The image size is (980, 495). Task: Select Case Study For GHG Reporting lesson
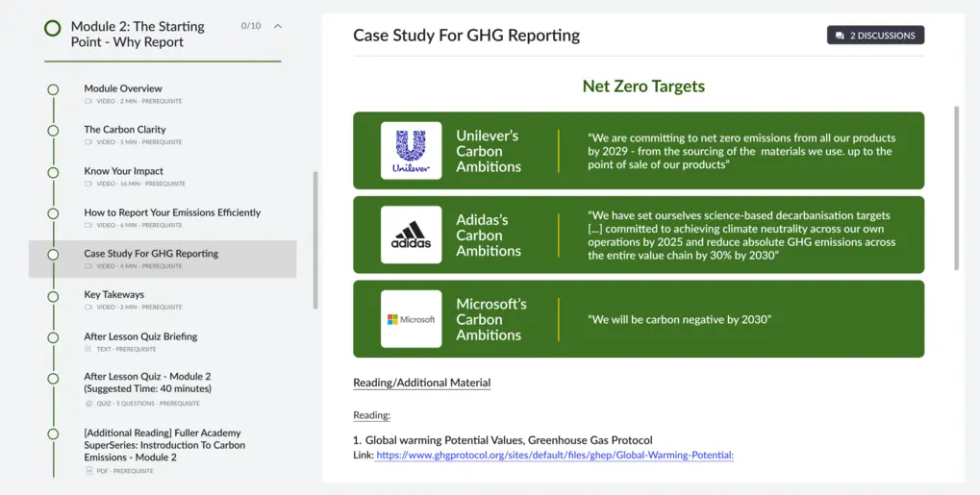(x=163, y=259)
